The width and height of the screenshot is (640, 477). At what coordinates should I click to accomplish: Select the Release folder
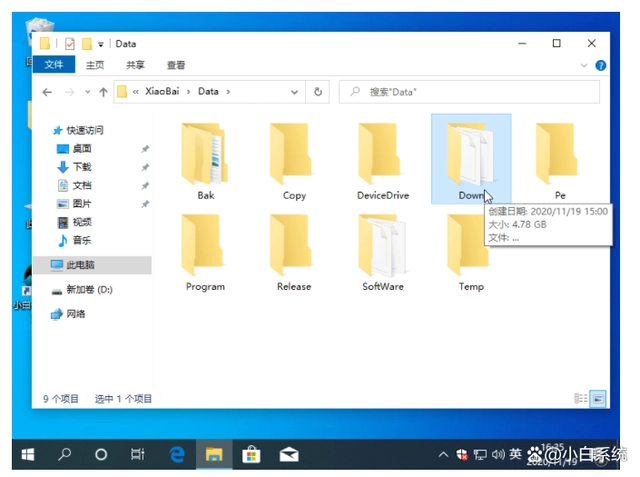tap(294, 253)
